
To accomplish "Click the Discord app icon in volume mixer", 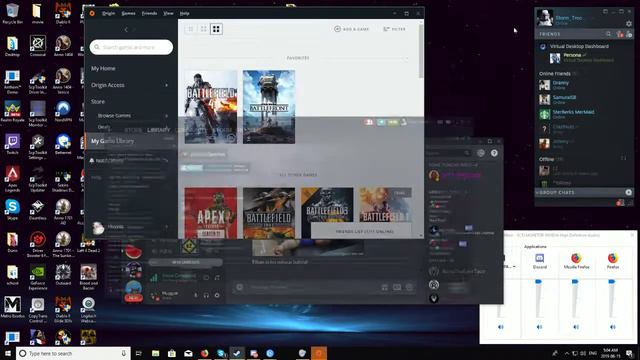I will 540,258.
